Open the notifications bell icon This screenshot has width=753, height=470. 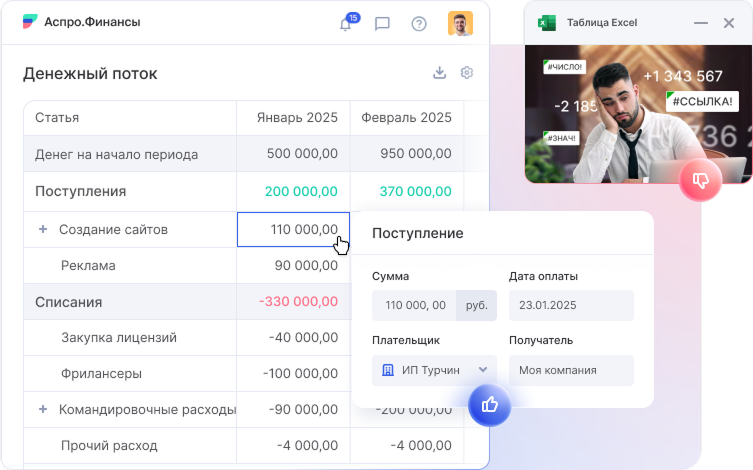(346, 24)
